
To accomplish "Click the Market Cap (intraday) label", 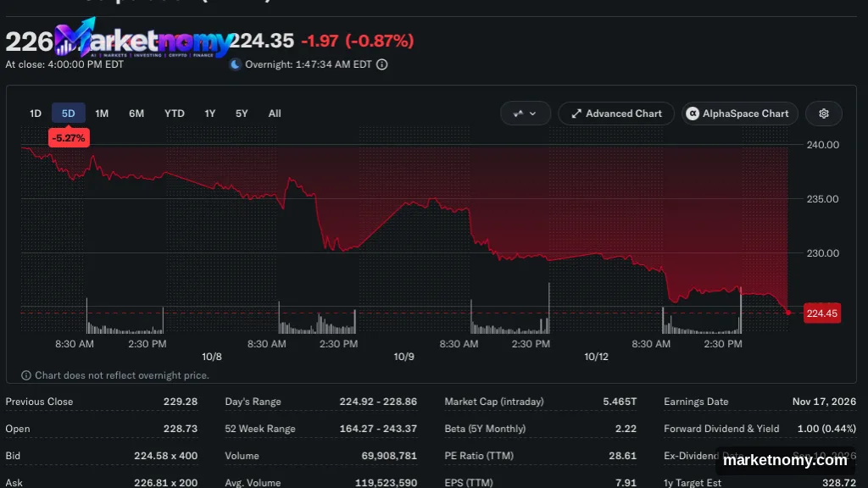I will [x=494, y=402].
